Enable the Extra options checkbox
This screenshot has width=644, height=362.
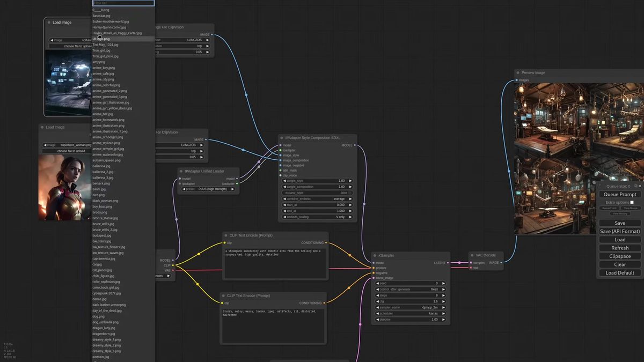pos(632,202)
